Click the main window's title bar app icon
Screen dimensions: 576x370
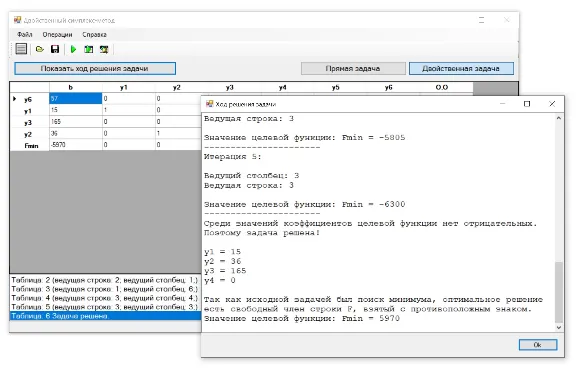point(17,19)
